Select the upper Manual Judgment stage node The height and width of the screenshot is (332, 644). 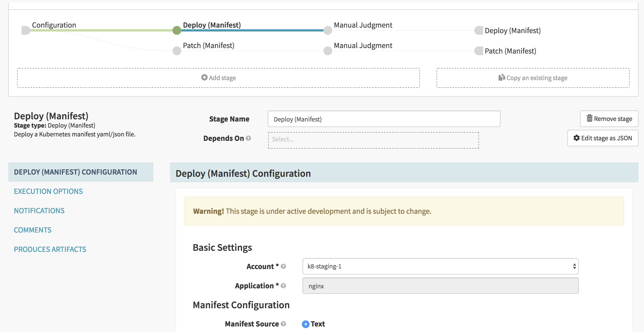[x=328, y=30]
